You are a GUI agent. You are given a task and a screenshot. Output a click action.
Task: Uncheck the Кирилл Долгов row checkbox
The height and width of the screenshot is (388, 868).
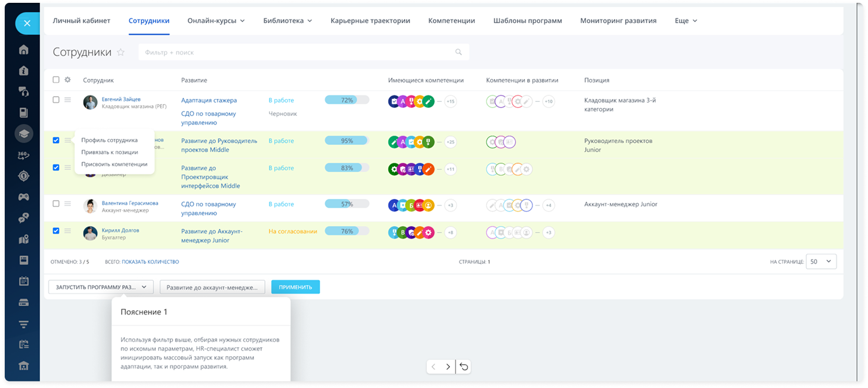[56, 231]
